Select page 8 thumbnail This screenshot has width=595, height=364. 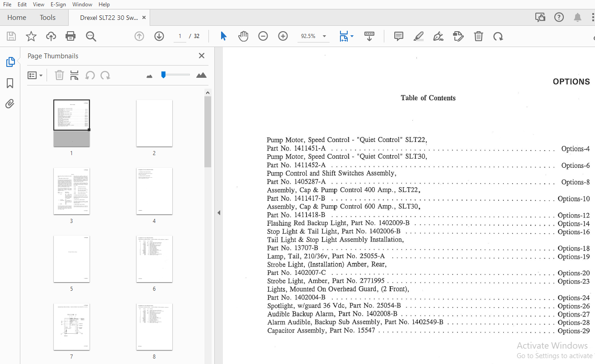click(x=154, y=326)
